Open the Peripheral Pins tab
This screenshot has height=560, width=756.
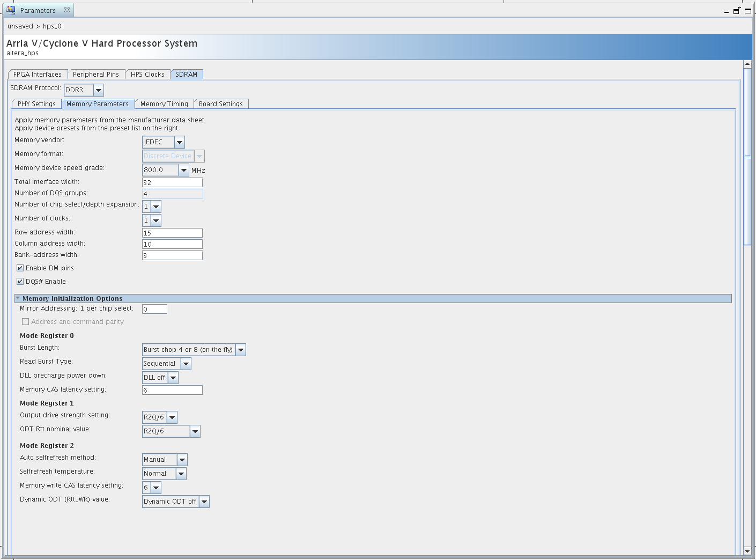pyautogui.click(x=96, y=75)
